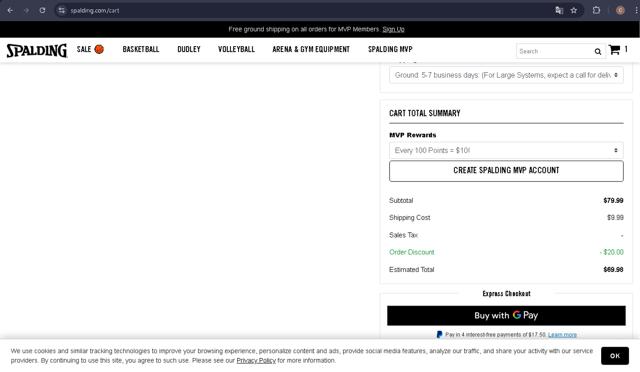Click the browser forward arrow
This screenshot has height=372, width=640.
tap(27, 10)
